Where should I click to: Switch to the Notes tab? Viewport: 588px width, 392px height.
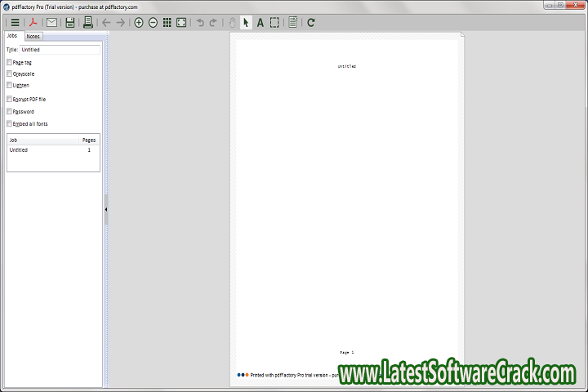pyautogui.click(x=33, y=37)
